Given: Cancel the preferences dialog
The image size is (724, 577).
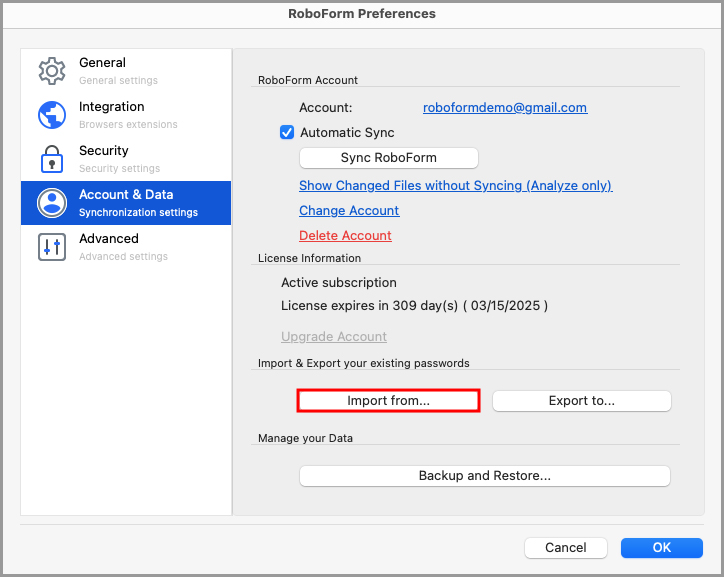Looking at the screenshot, I should point(566,548).
